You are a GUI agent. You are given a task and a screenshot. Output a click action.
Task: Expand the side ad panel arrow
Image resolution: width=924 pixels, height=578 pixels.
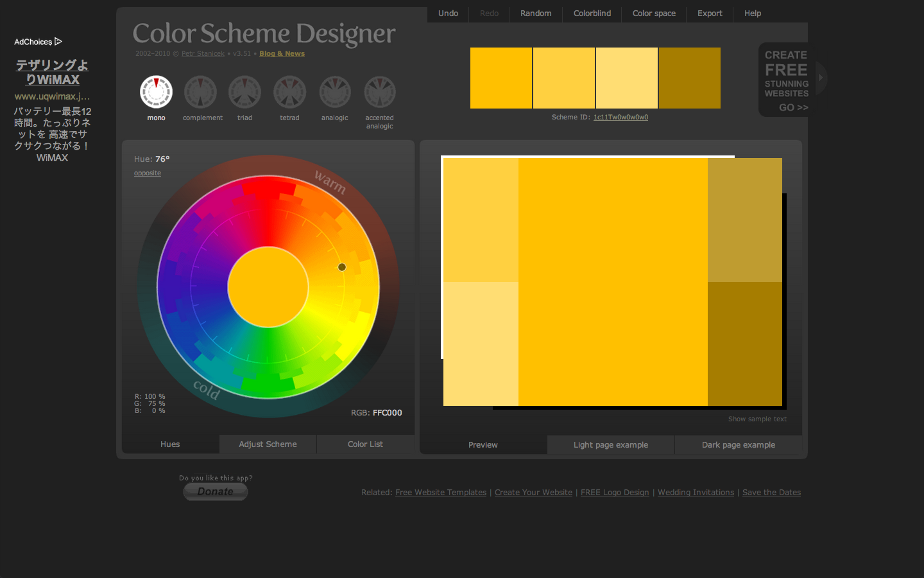821,78
